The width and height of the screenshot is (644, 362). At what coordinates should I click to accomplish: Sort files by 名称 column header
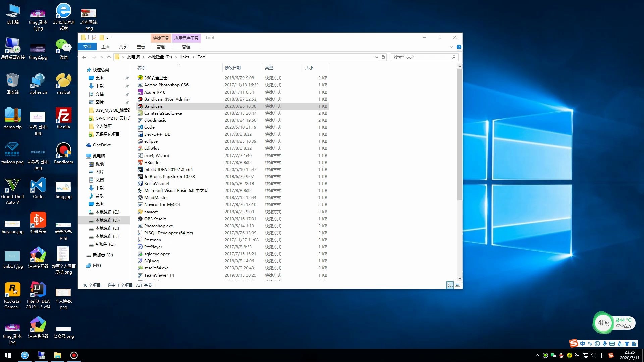pyautogui.click(x=179, y=68)
